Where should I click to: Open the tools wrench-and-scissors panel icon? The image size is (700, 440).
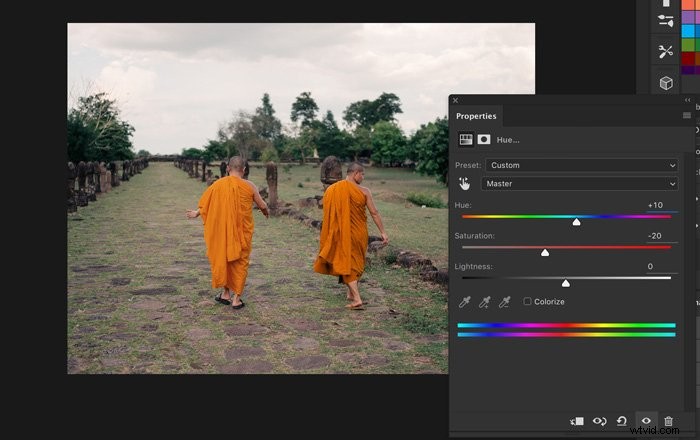[x=666, y=51]
